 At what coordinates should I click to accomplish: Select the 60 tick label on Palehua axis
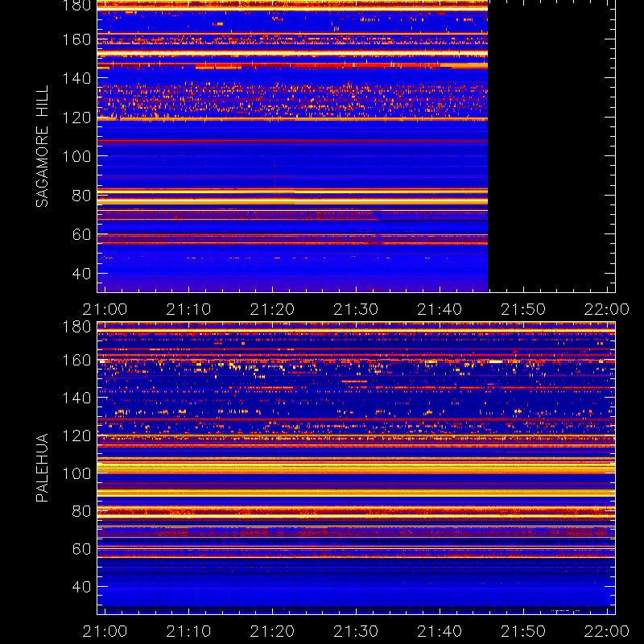click(81, 549)
